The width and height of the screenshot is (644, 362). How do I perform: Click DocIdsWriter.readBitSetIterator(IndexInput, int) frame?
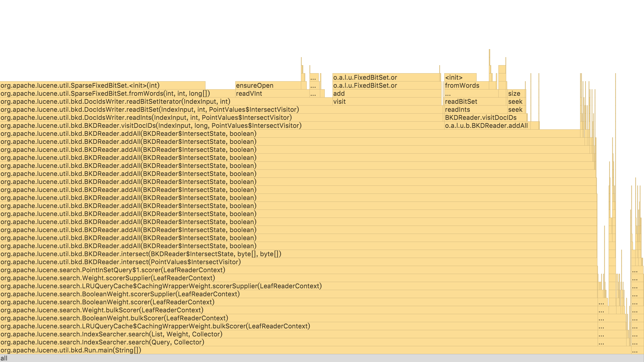tap(166, 102)
